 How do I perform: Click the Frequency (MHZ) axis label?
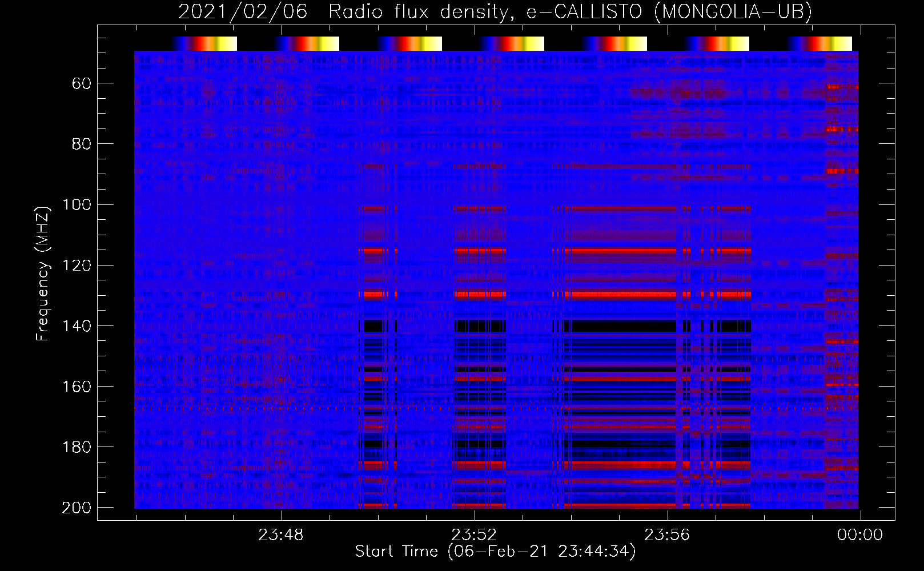tap(43, 274)
